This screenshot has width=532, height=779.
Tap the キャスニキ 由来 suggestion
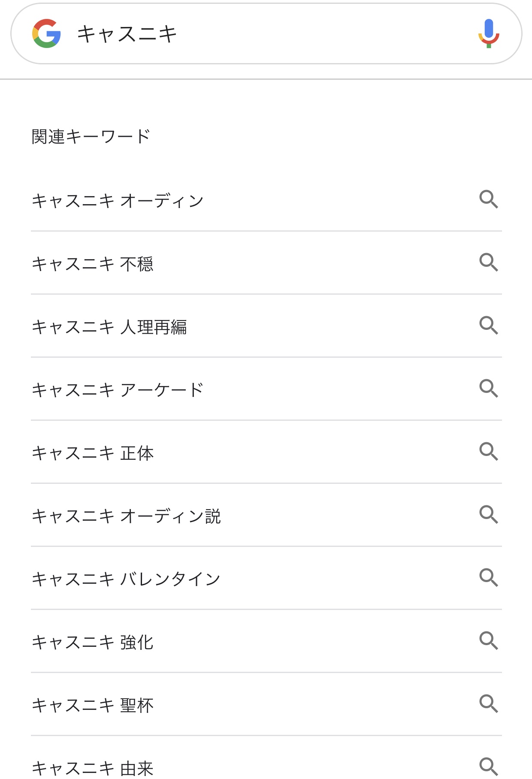point(93,767)
